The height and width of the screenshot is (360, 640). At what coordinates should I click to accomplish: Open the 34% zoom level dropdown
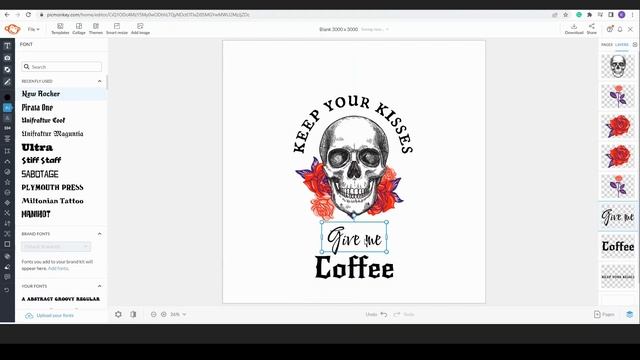[178, 314]
